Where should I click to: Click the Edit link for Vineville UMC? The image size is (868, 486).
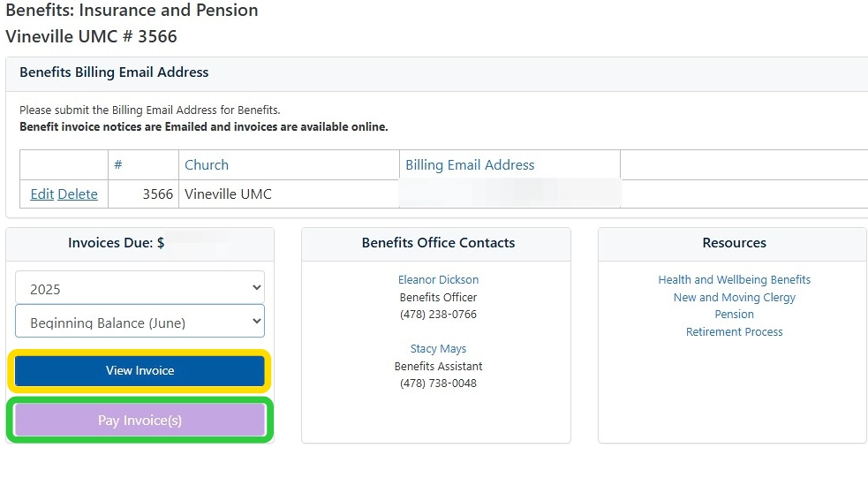tap(42, 194)
